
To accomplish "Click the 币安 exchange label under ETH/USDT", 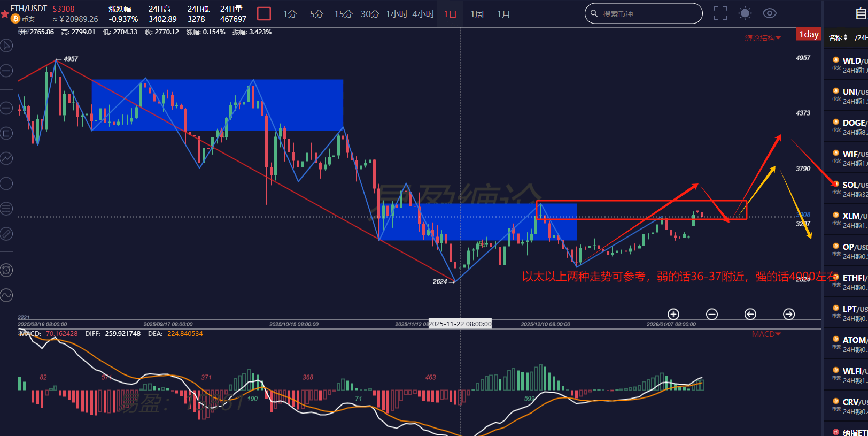I will pos(28,19).
